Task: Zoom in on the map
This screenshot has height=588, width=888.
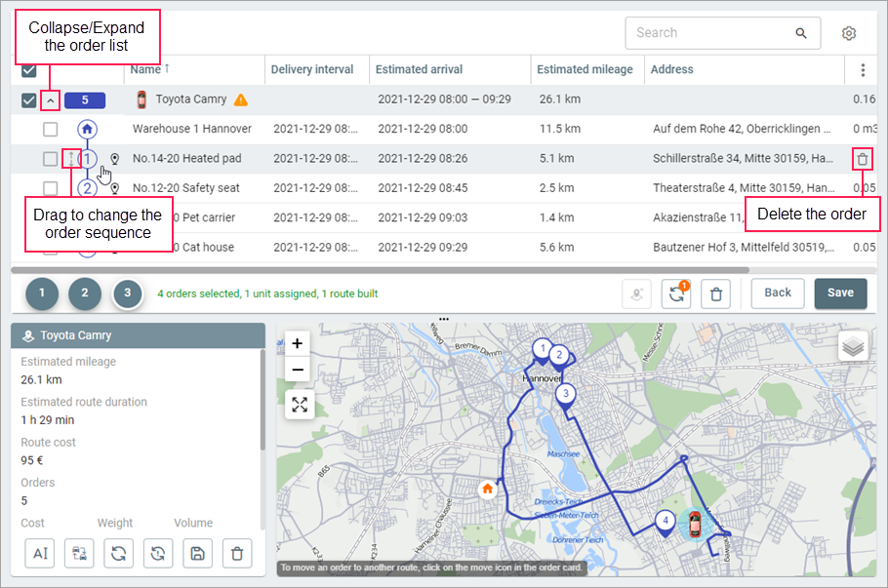Action: (x=298, y=343)
